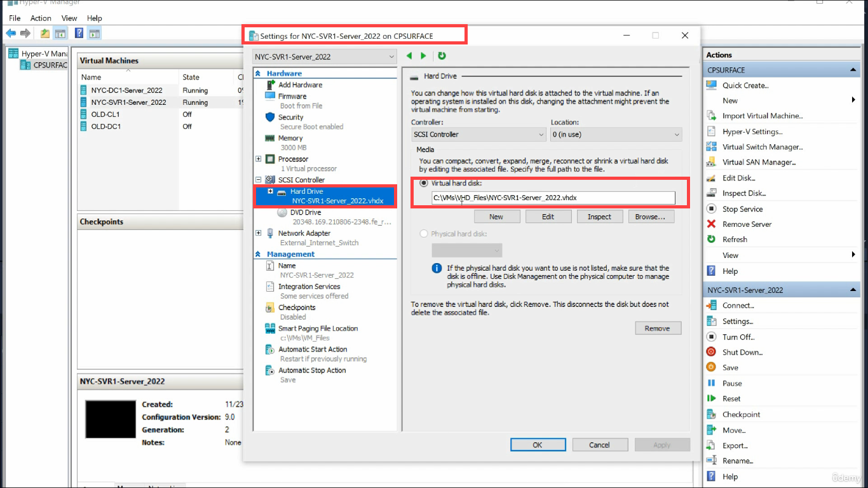This screenshot has width=868, height=488.
Task: Collapse the Hardware section header
Action: pyautogui.click(x=258, y=74)
